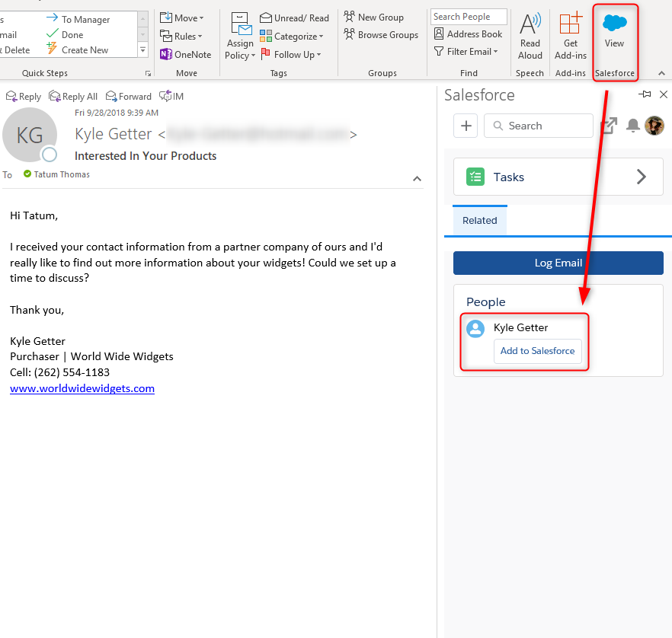672x638 pixels.
Task: Create a New Group
Action: coord(373,17)
